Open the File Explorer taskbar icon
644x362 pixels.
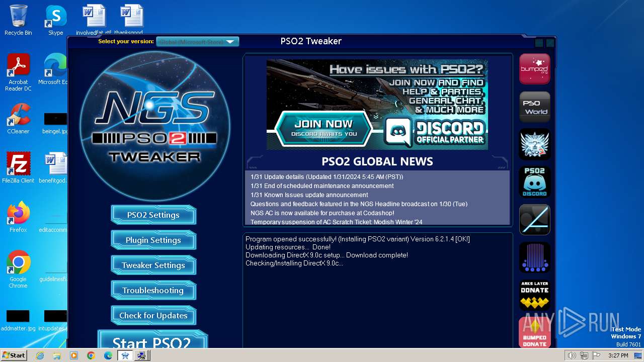[57, 355]
